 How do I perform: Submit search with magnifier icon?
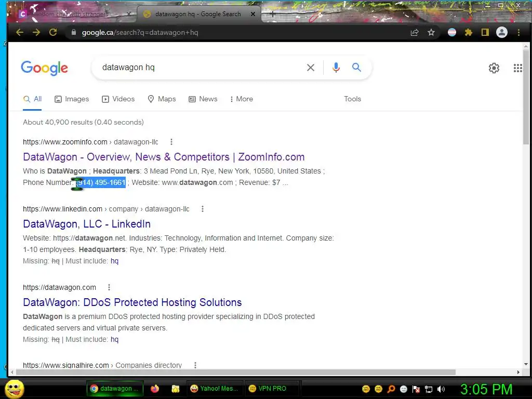click(x=356, y=67)
